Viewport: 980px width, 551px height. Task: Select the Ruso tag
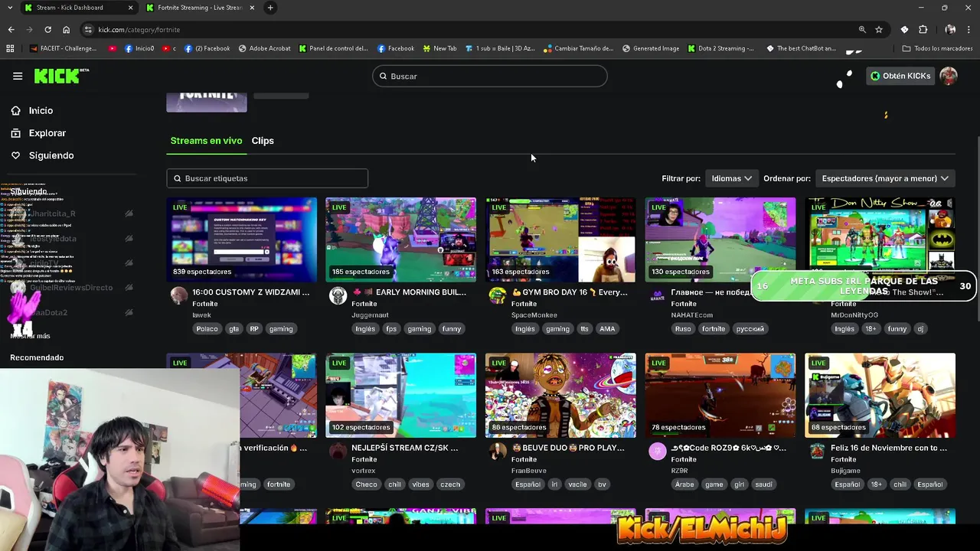pyautogui.click(x=682, y=329)
